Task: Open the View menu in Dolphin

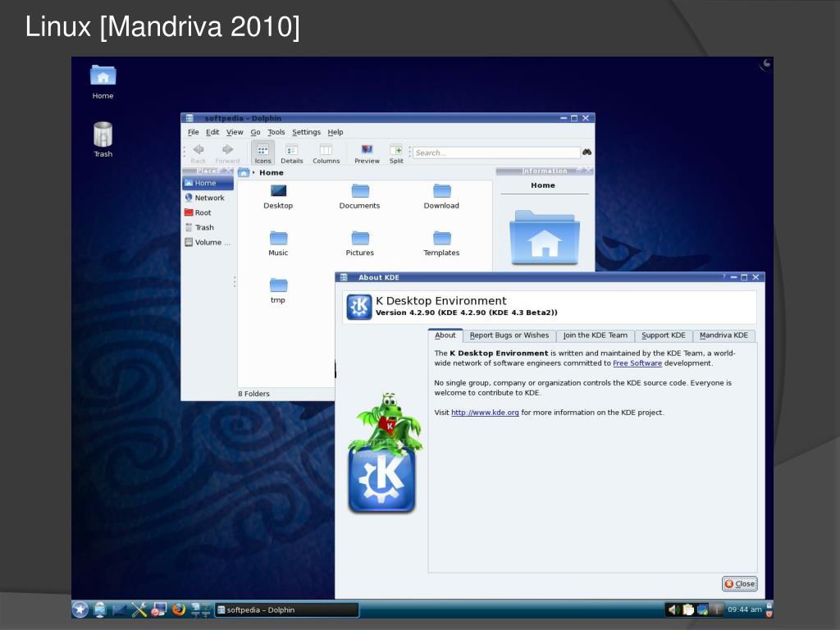Action: [235, 132]
